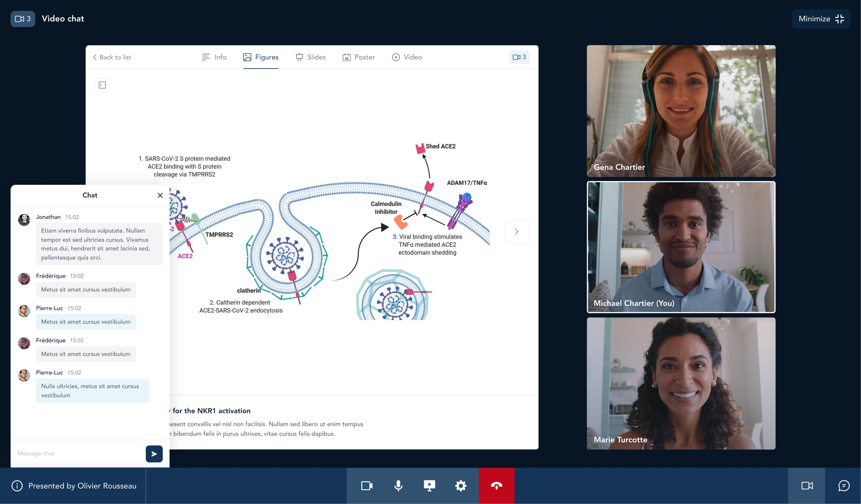Image resolution: width=861 pixels, height=504 pixels.
Task: Open the Video tab in presentation
Action: (407, 57)
